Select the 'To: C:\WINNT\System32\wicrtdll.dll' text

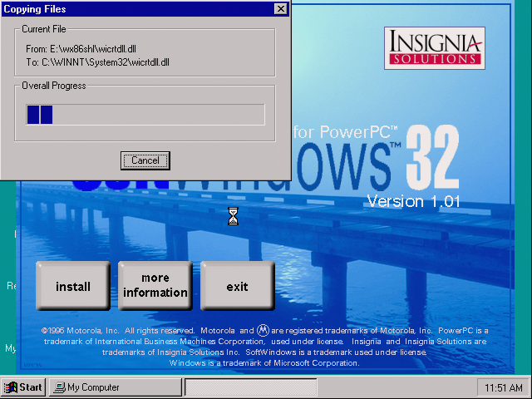[98, 62]
